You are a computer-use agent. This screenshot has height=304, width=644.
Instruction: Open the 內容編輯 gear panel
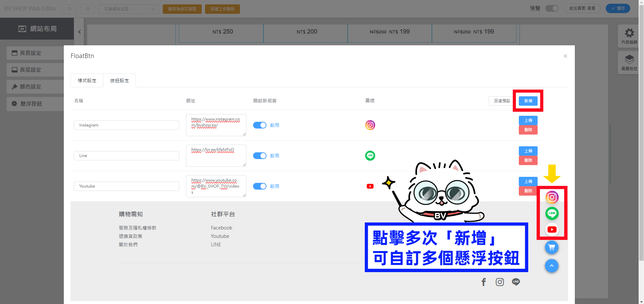629,36
